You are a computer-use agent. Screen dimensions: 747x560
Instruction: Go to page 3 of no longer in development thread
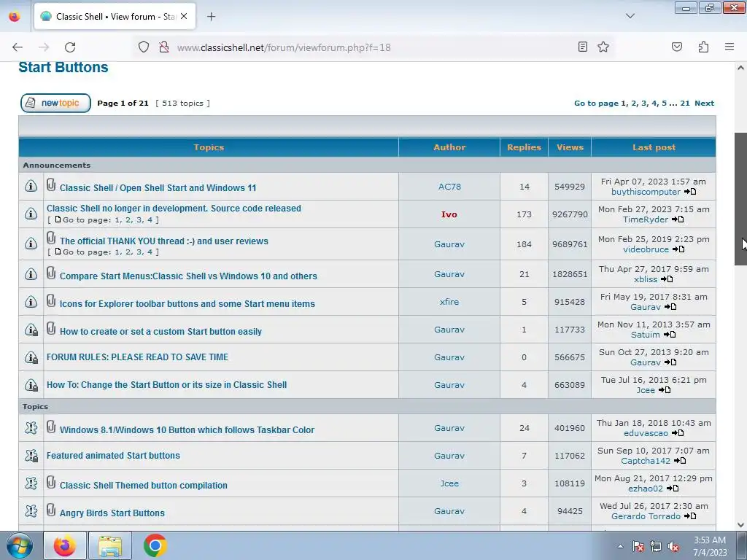click(x=139, y=219)
